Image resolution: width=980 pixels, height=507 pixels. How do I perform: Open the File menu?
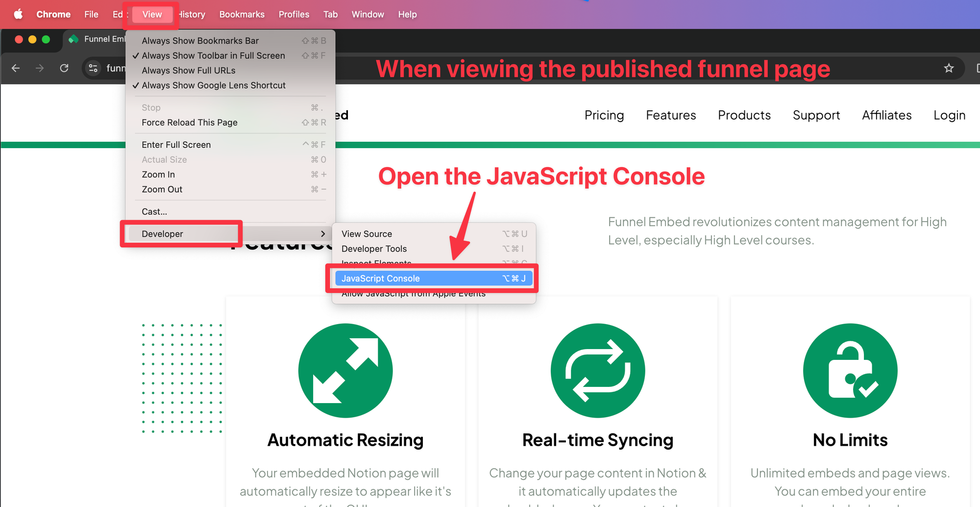click(91, 15)
